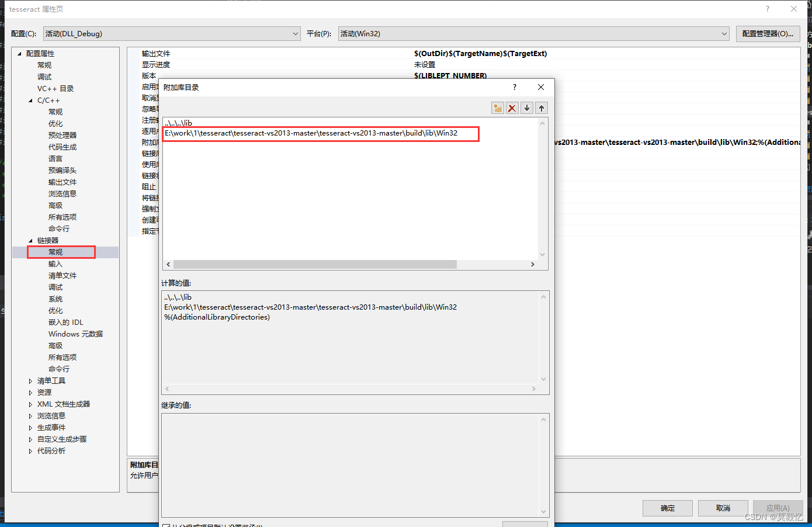Click the 配置管理器(O) button
Screen dimensions: 812x527
(768, 33)
